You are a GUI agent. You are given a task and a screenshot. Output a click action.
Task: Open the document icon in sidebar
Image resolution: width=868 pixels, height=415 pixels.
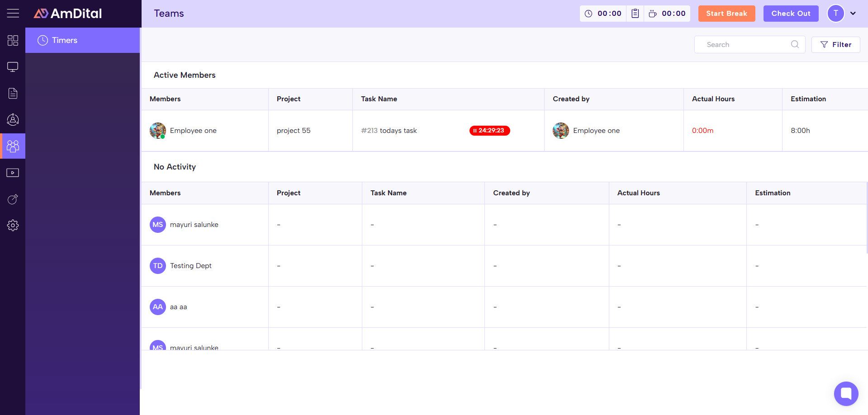[13, 94]
